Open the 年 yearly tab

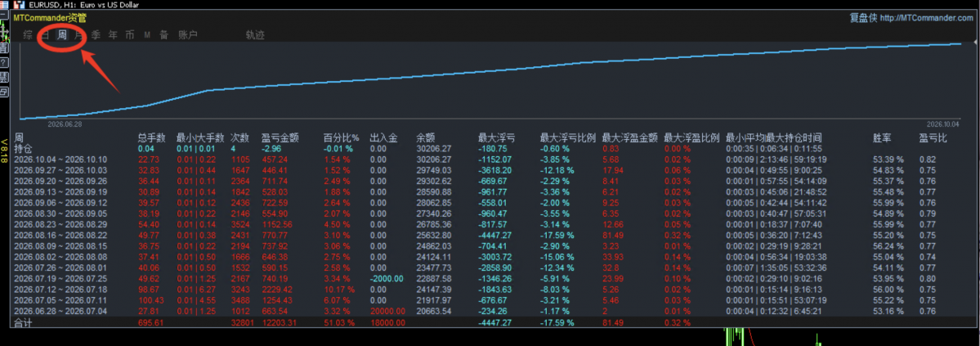tap(113, 35)
